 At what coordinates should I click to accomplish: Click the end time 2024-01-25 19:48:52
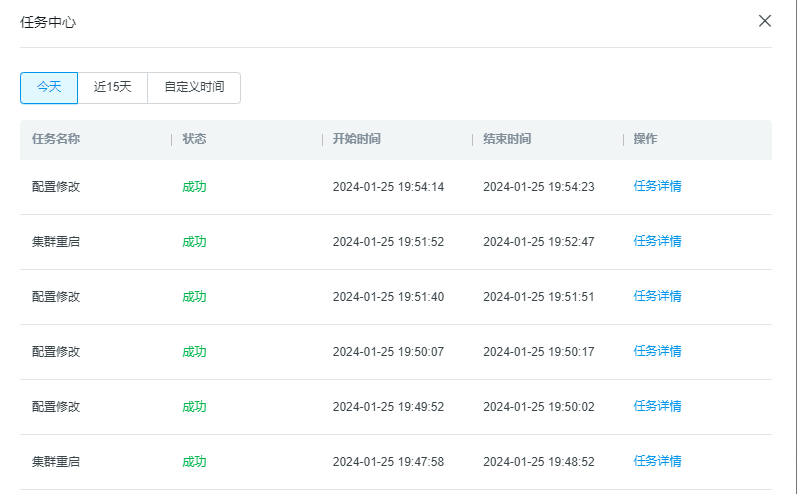538,461
